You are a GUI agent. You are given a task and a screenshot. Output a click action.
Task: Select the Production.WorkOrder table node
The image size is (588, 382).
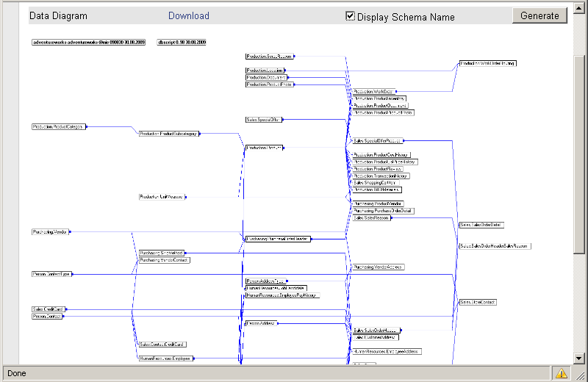374,92
